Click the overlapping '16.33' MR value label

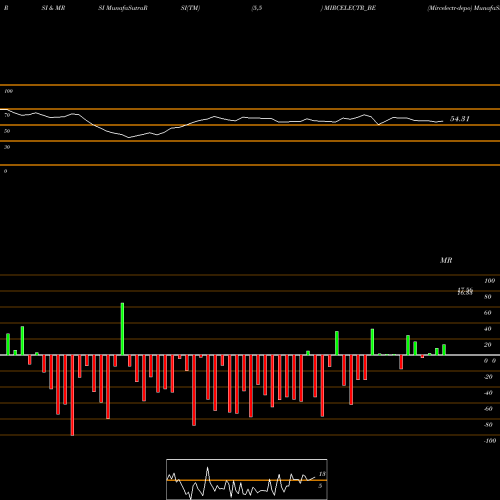465,293
